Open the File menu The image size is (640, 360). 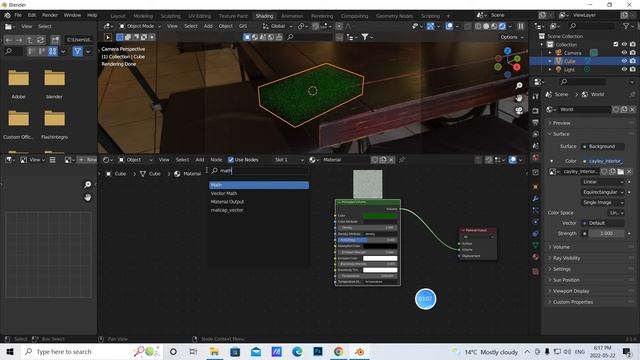18,15
